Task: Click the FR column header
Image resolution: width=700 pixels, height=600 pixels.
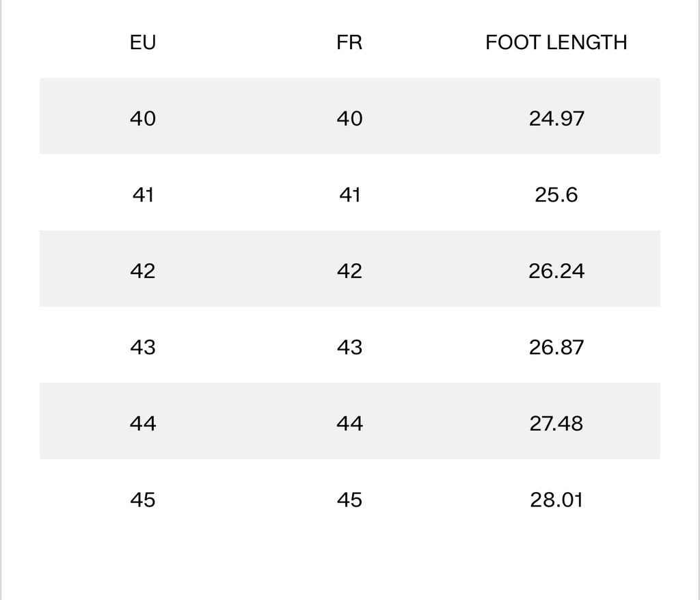Action: (349, 42)
